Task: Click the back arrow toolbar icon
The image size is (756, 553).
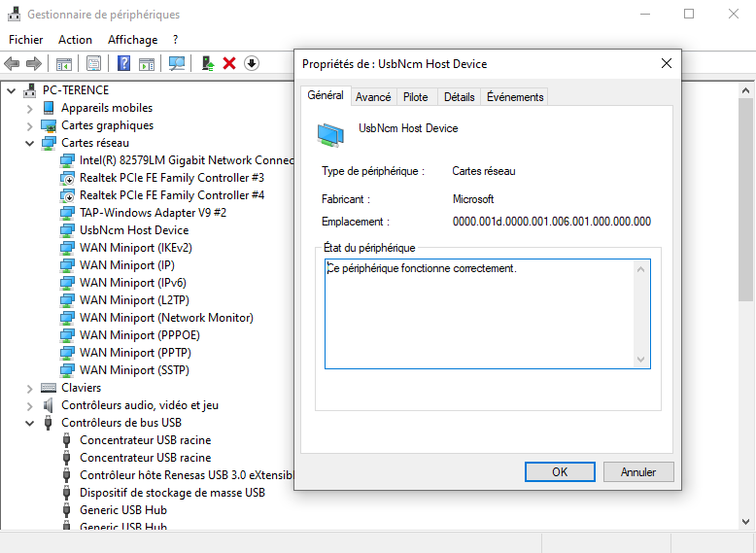Action: (12, 63)
